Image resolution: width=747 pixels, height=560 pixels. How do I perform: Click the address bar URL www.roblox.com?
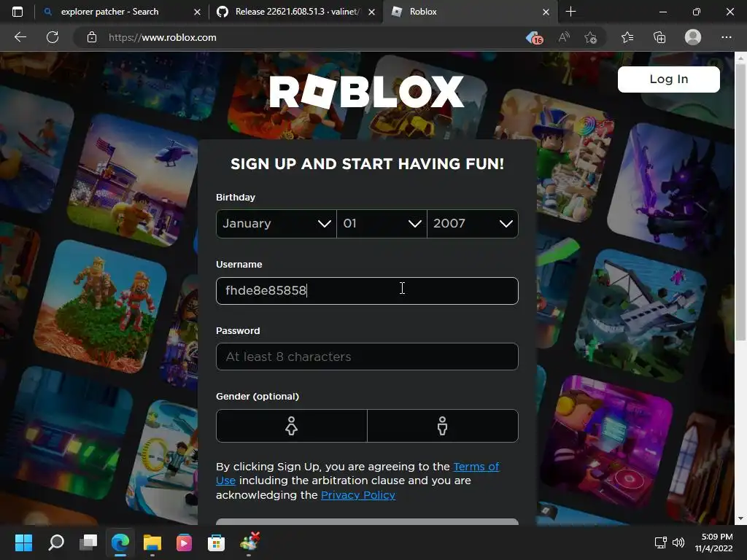point(163,37)
